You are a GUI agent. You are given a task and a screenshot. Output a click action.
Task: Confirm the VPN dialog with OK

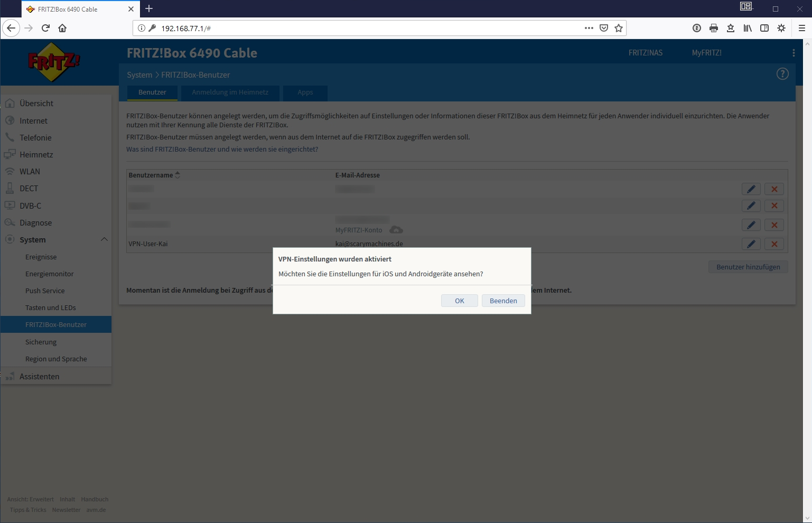[459, 301]
